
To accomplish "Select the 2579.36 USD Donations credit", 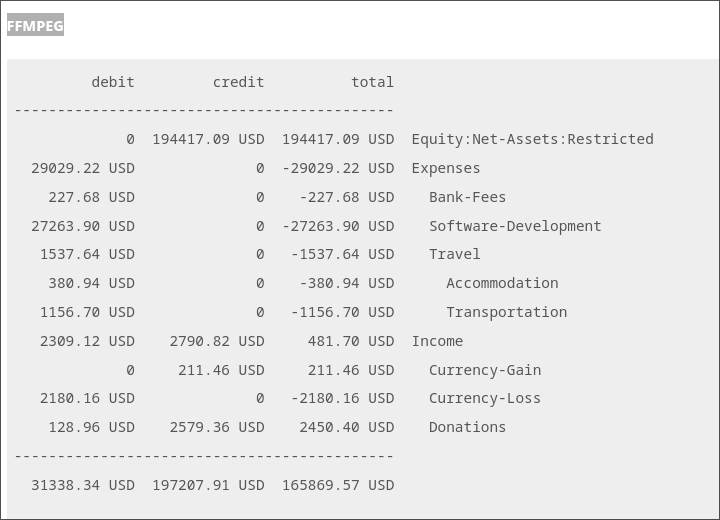I will click(x=217, y=427).
